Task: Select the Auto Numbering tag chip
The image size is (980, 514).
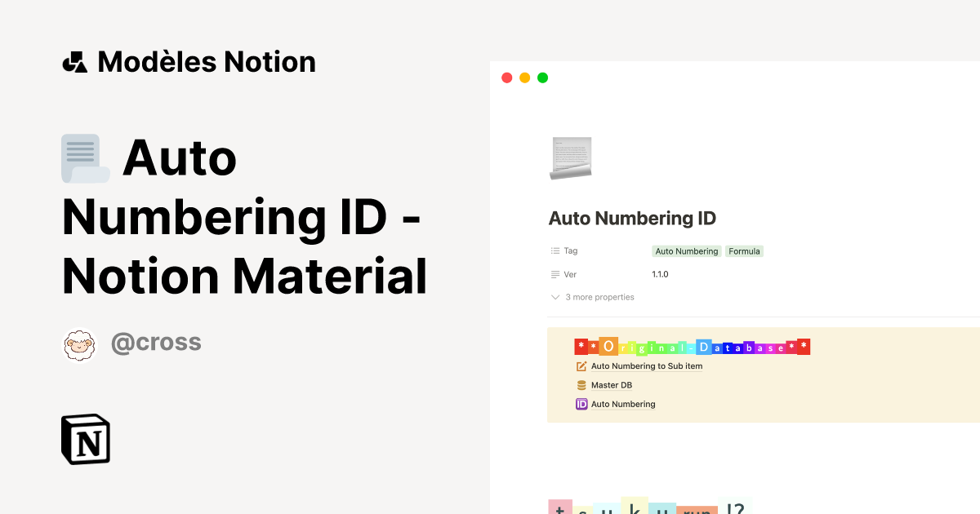Action: (686, 250)
